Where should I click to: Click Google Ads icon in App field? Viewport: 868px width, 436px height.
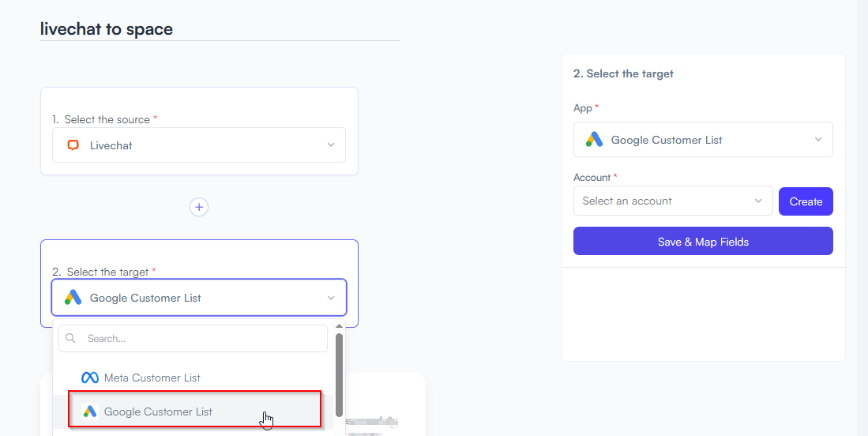(594, 140)
